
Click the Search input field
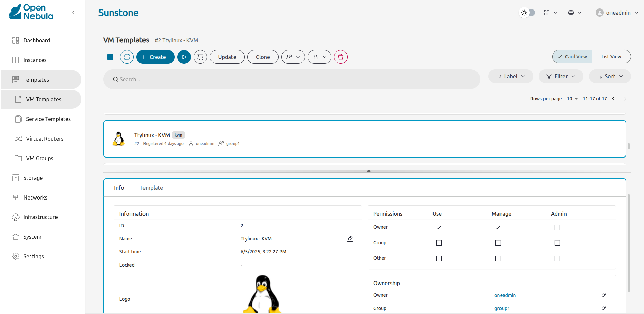(291, 79)
